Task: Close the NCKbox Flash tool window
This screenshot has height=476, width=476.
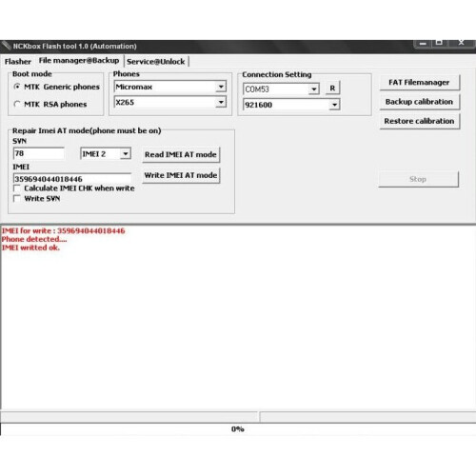Action: pyautogui.click(x=461, y=43)
